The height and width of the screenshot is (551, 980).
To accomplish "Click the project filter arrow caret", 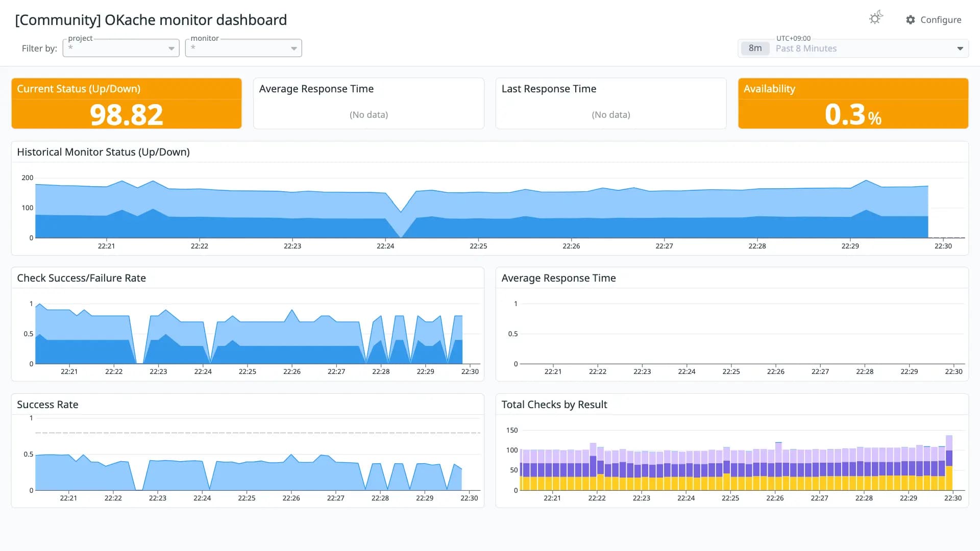I will click(x=171, y=48).
